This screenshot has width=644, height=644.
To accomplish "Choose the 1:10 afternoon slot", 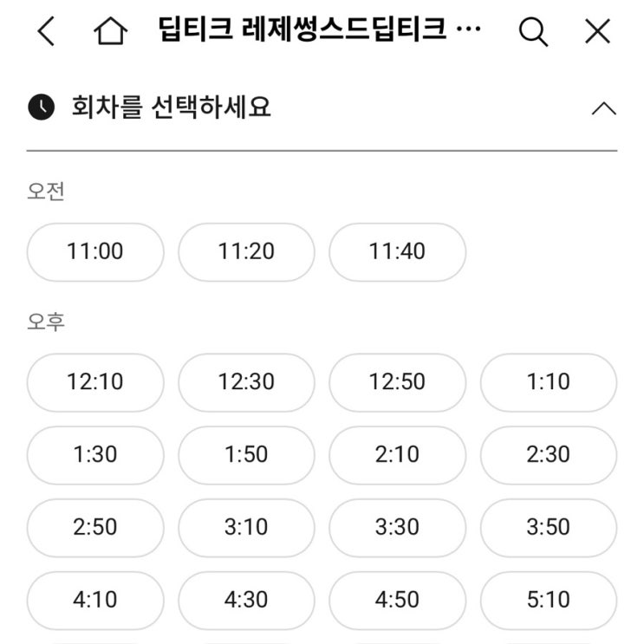I will (x=549, y=382).
